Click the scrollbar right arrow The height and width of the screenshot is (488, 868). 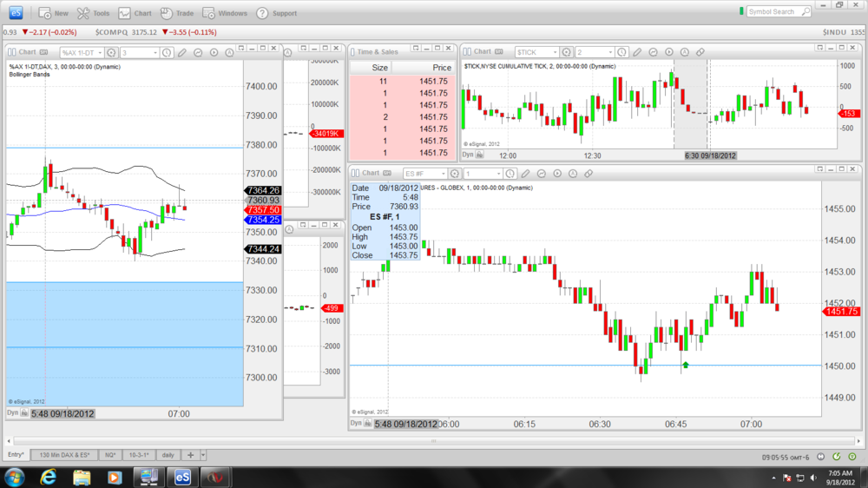858,441
